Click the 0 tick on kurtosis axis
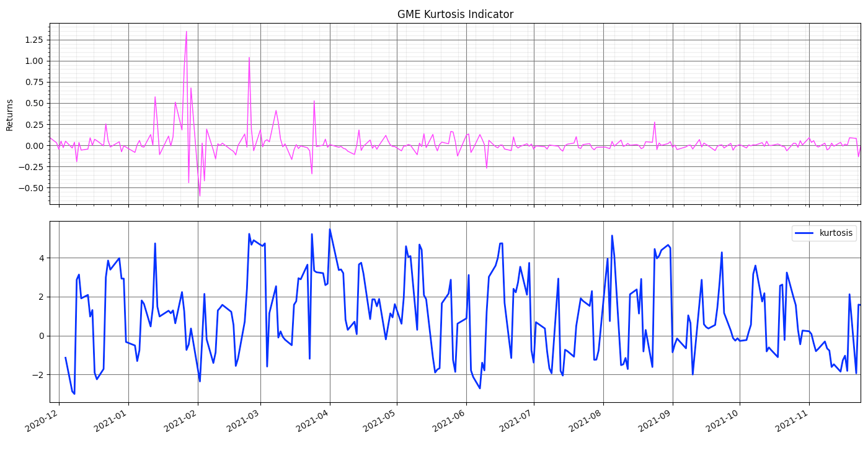868x450 pixels. pyautogui.click(x=40, y=336)
